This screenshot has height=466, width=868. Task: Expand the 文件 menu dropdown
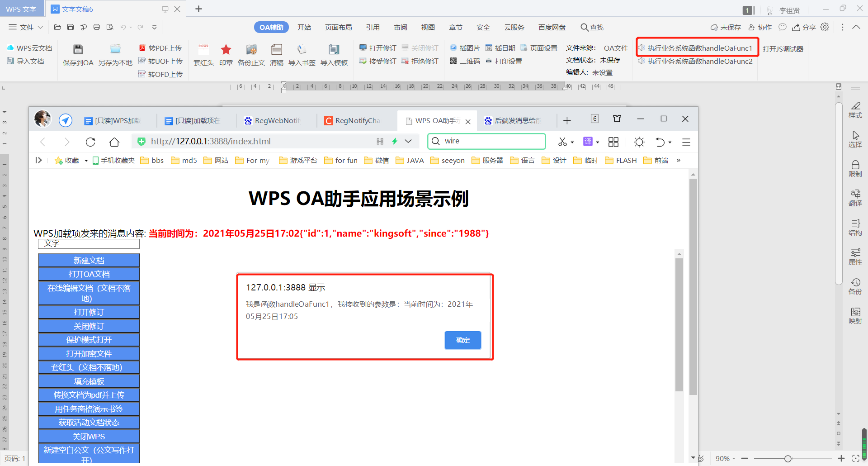41,27
